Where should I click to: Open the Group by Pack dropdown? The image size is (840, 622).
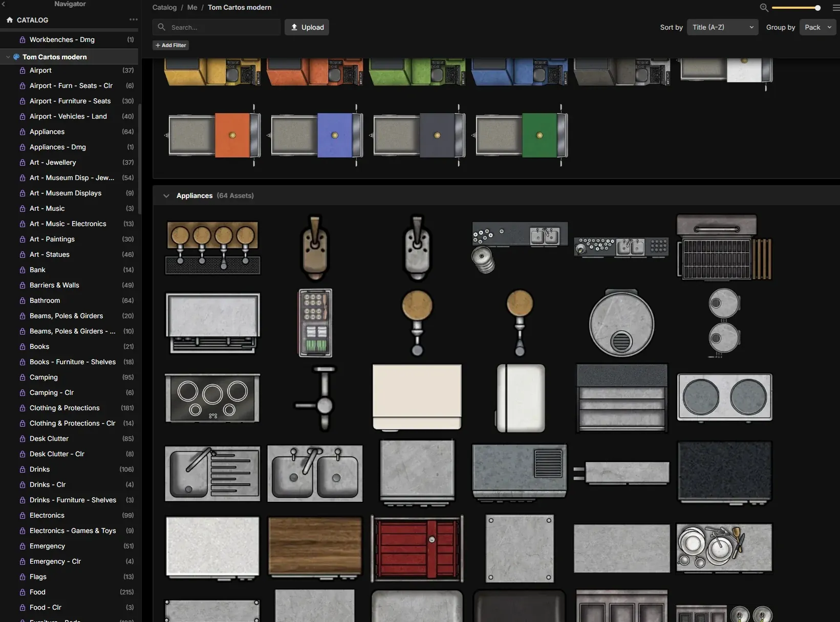[817, 27]
